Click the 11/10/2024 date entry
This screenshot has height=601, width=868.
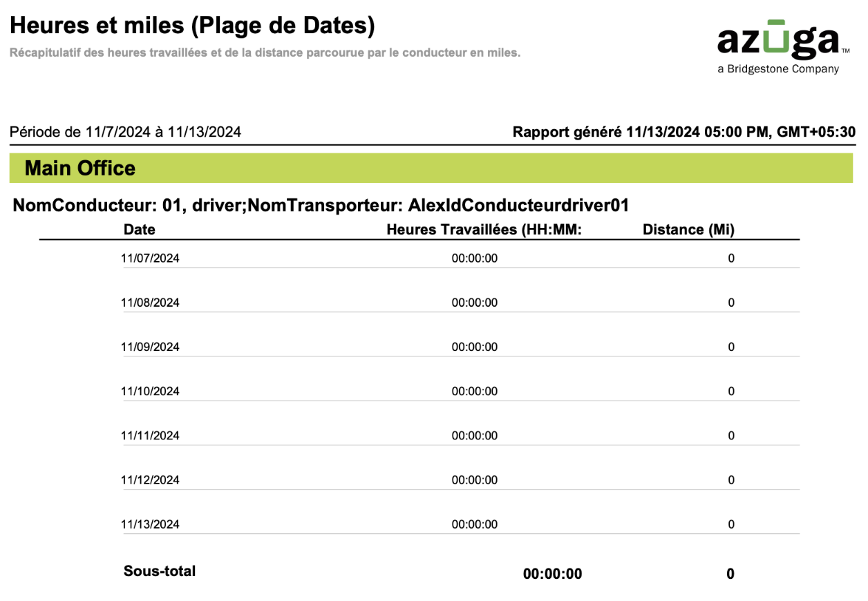tap(150, 391)
